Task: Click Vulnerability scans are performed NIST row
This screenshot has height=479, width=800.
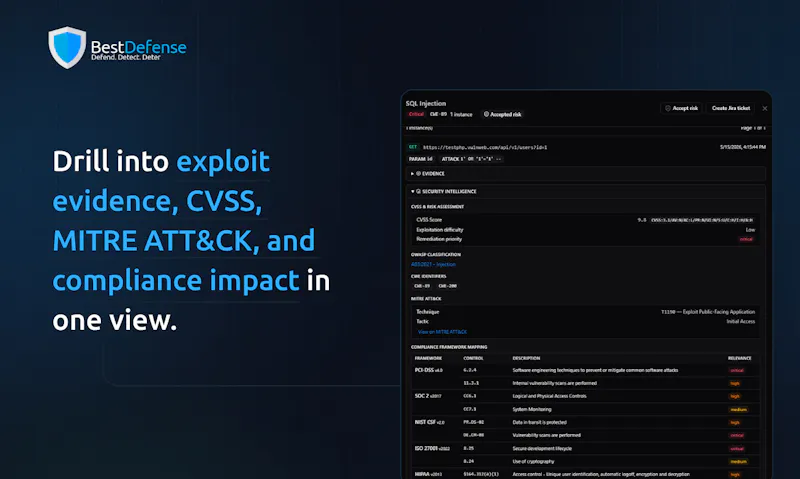Action: [x=546, y=435]
